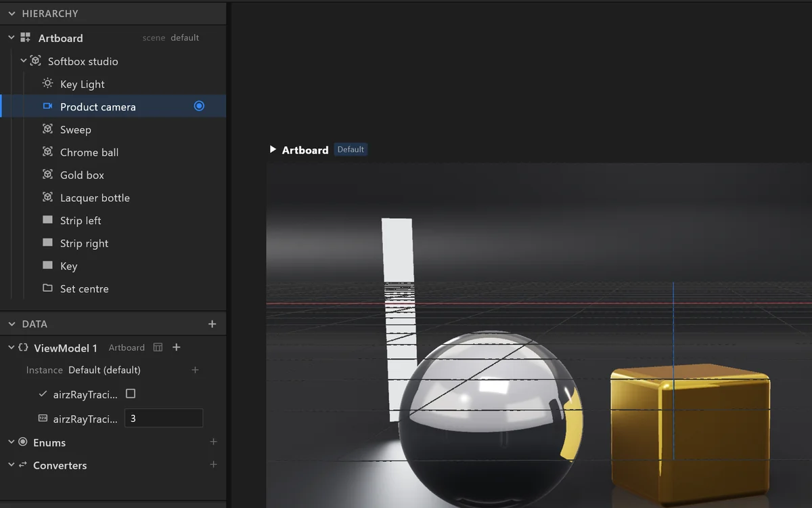Select the Gold box row

point(113,175)
